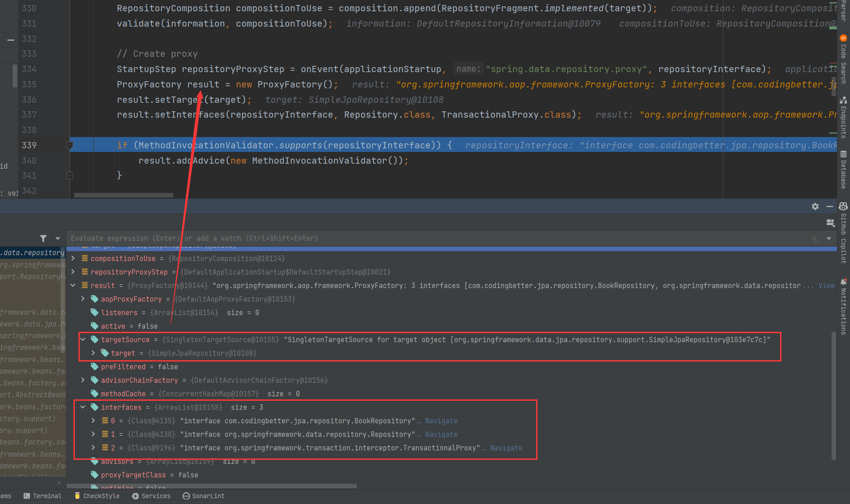Expand the advisorChainFactory field

(x=83, y=380)
